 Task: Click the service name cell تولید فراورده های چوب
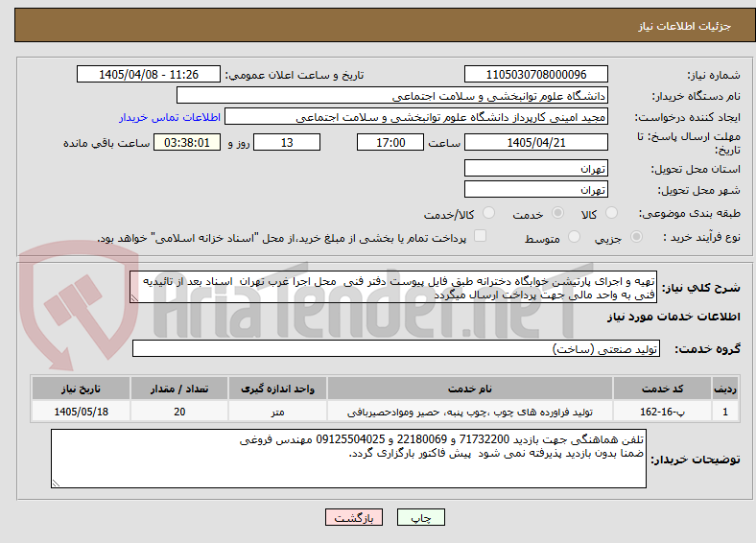pos(470,412)
